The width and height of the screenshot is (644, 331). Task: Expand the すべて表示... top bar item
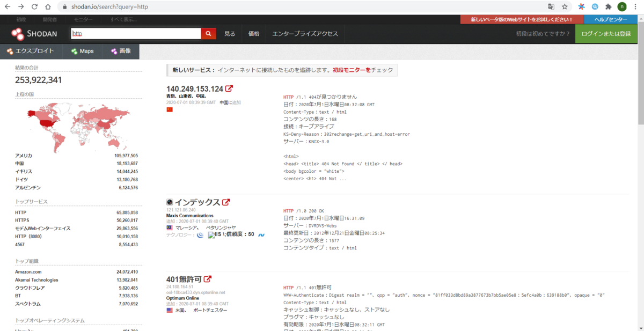pos(123,19)
